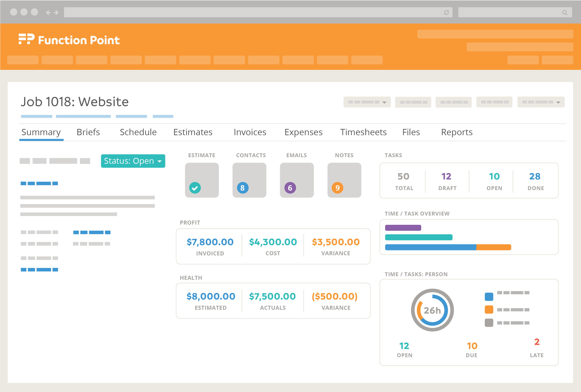581x392 pixels.
Task: Expand the first gray dropdown beside job title
Action: [x=367, y=102]
